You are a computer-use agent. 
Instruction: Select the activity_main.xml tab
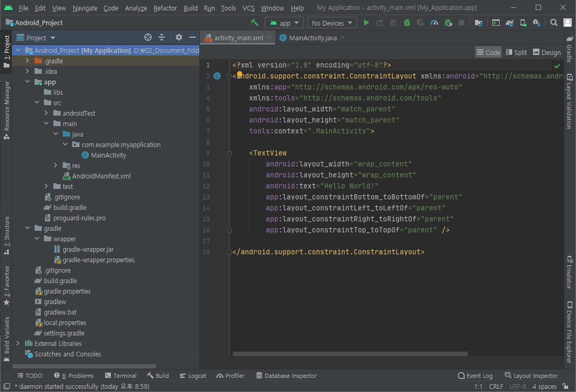click(239, 38)
